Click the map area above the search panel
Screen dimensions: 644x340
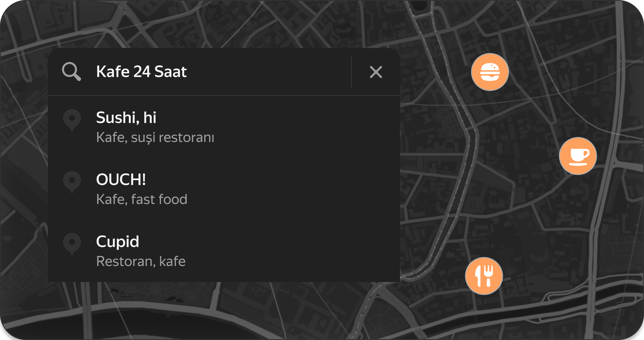coord(225,25)
